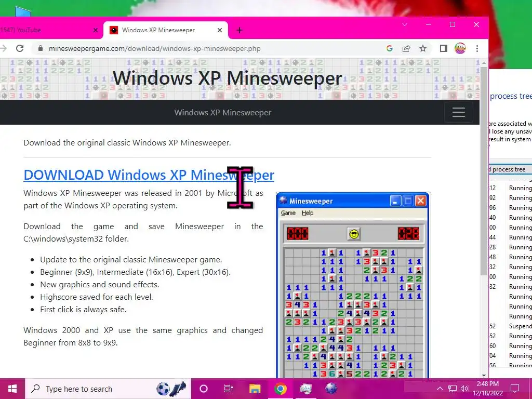Screen dimensions: 532x399
Task: Click the address bar URL
Action: (x=154, y=48)
